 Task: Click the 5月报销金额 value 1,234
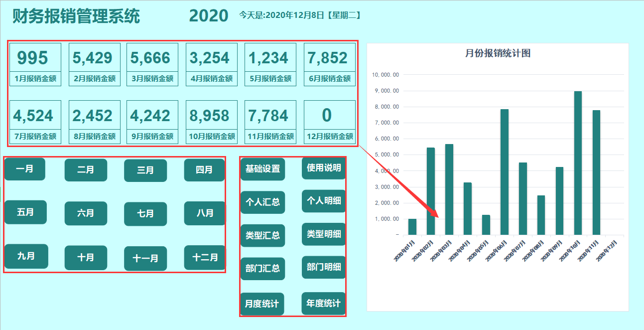tap(268, 58)
